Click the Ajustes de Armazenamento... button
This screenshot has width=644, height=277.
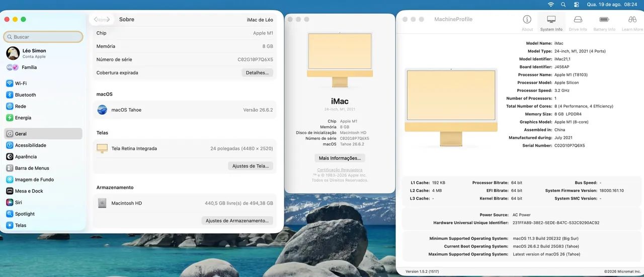pyautogui.click(x=237, y=221)
